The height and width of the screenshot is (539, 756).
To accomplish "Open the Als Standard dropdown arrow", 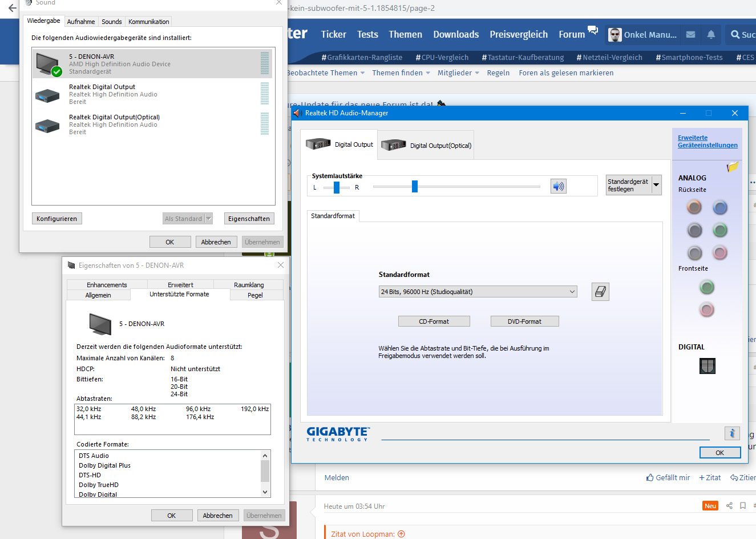I will pos(209,219).
